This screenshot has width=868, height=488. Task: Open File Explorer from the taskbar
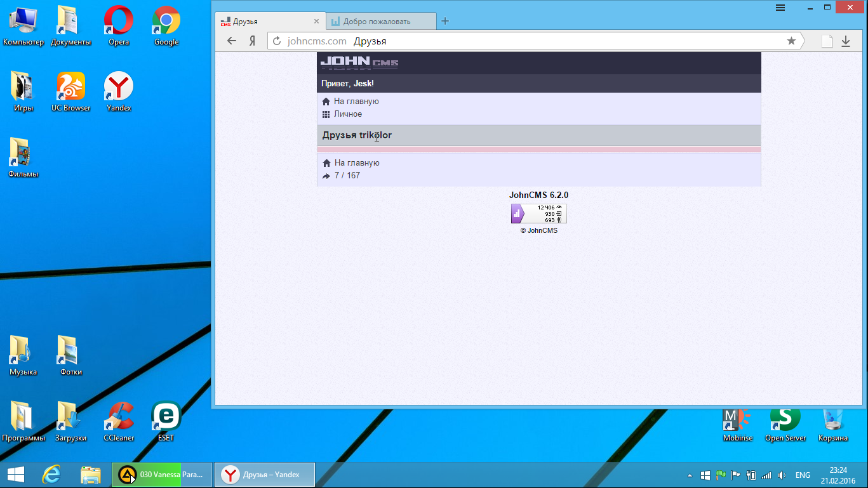[91, 475]
